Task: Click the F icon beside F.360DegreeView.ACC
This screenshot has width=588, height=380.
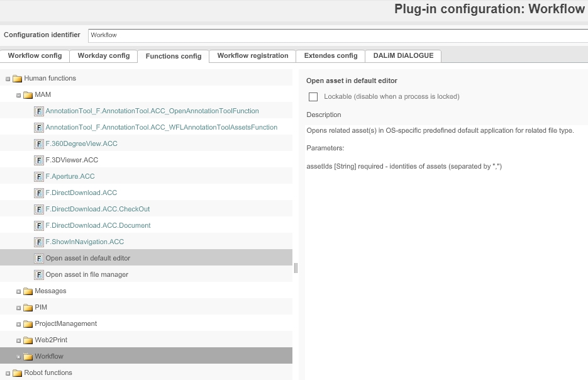Action: pyautogui.click(x=39, y=143)
